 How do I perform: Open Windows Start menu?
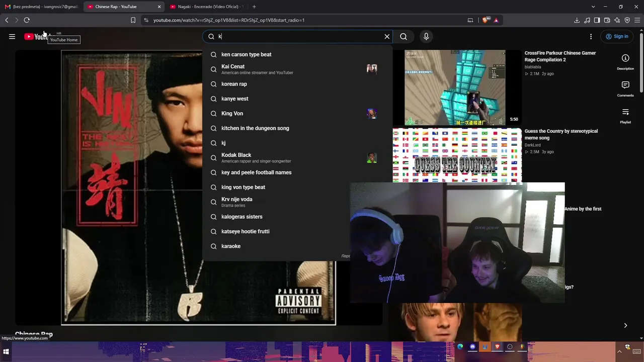(x=6, y=352)
